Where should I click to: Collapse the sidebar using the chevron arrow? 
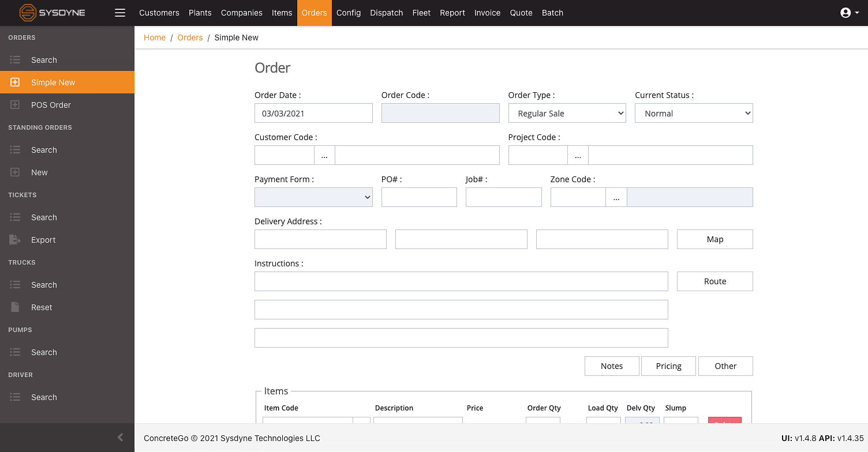coord(120,438)
